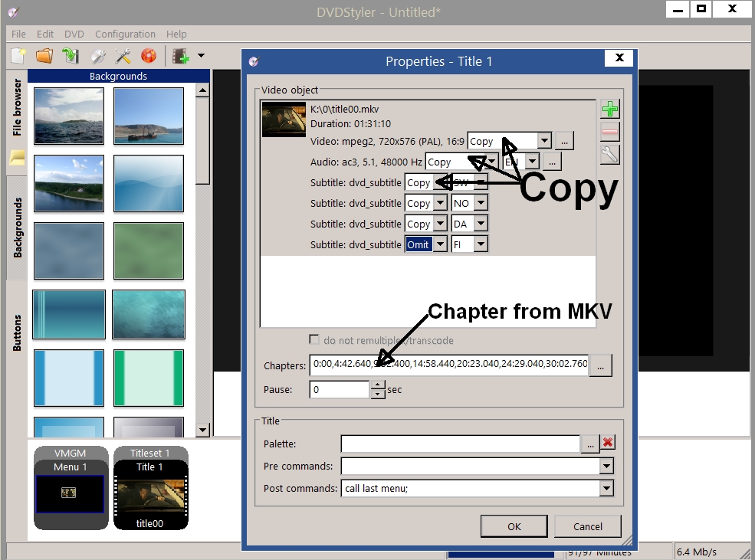Image resolution: width=755 pixels, height=560 pixels.
Task: Select VMGM Menu 1 in the timeline
Action: 71,488
